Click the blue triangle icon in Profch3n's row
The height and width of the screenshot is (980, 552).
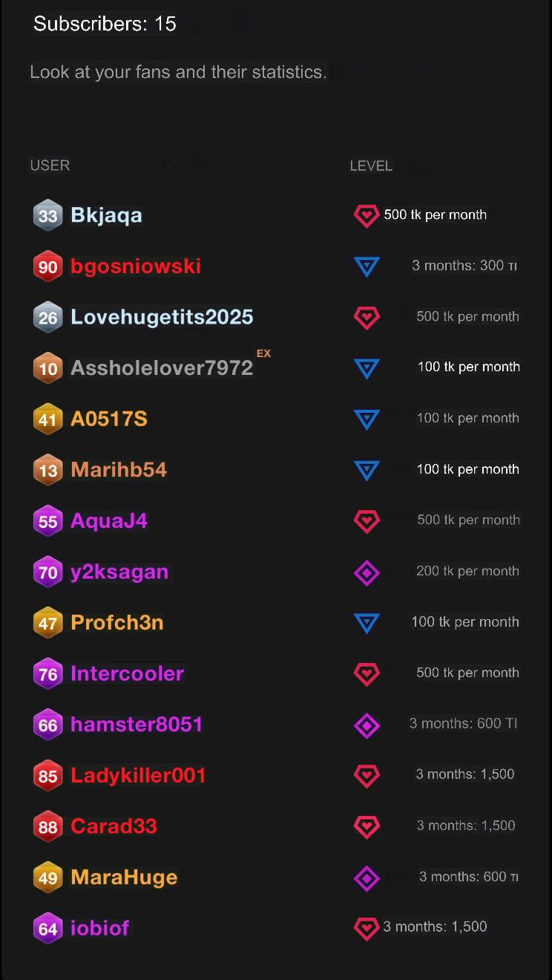pyautogui.click(x=367, y=623)
